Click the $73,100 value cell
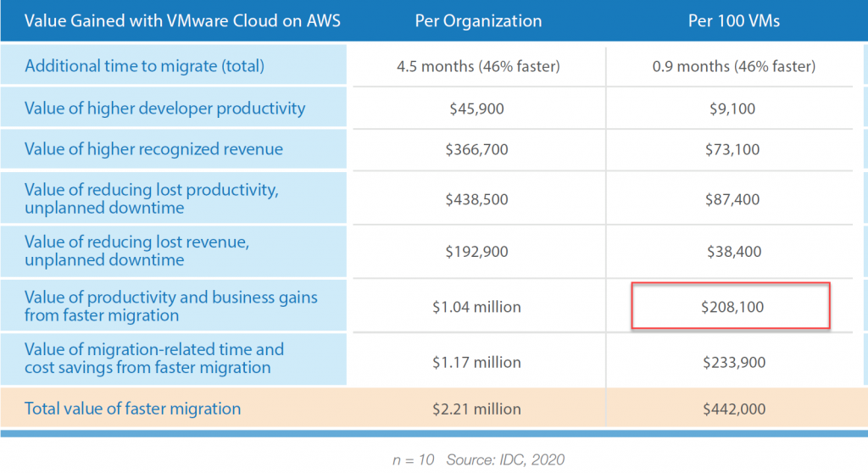The height and width of the screenshot is (473, 868). pyautogui.click(x=733, y=149)
